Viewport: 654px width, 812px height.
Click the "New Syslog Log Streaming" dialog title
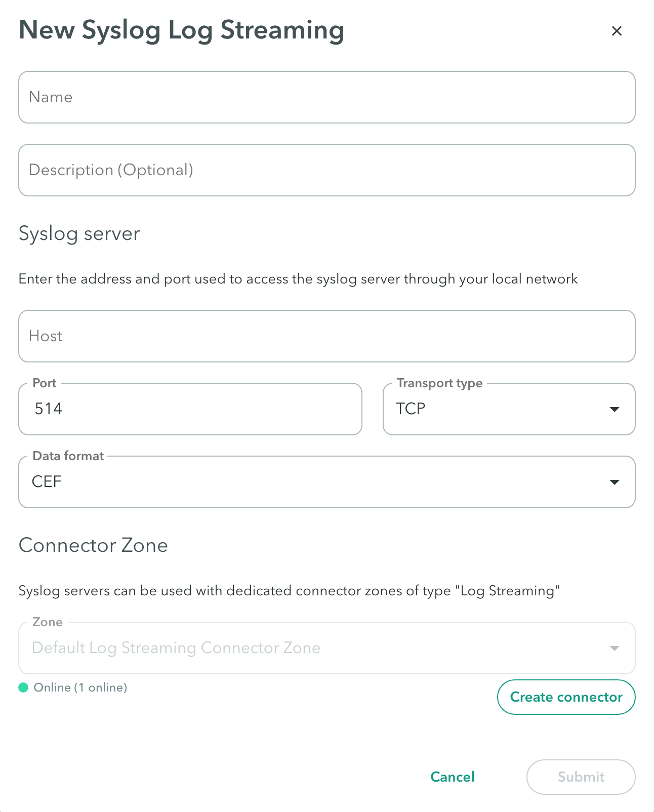181,30
